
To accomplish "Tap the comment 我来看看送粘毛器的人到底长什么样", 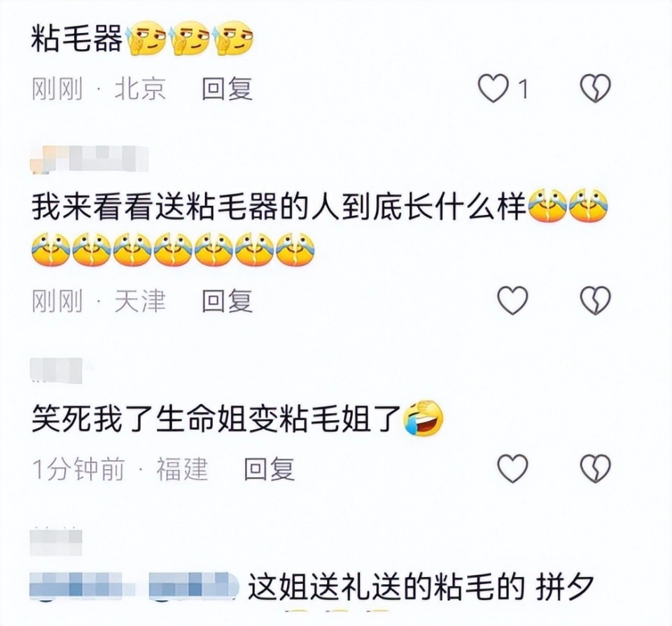I will [279, 207].
